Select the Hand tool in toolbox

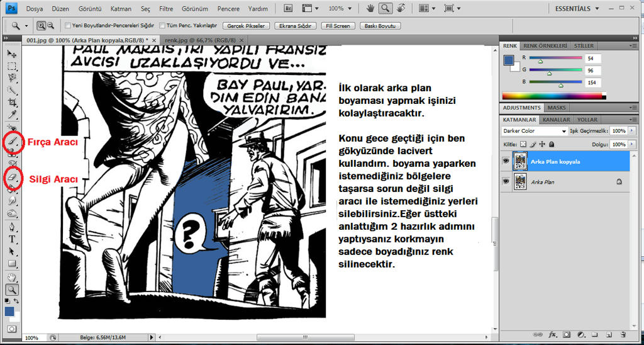13,278
